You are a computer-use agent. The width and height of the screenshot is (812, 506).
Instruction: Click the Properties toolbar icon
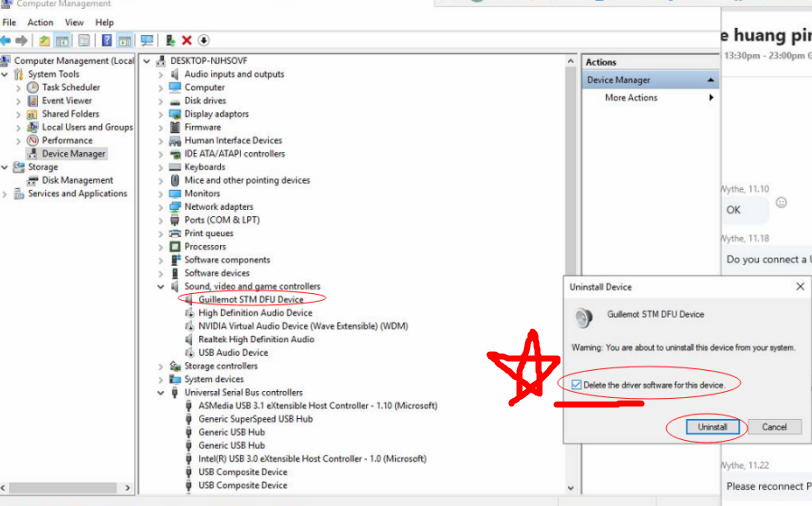84,40
